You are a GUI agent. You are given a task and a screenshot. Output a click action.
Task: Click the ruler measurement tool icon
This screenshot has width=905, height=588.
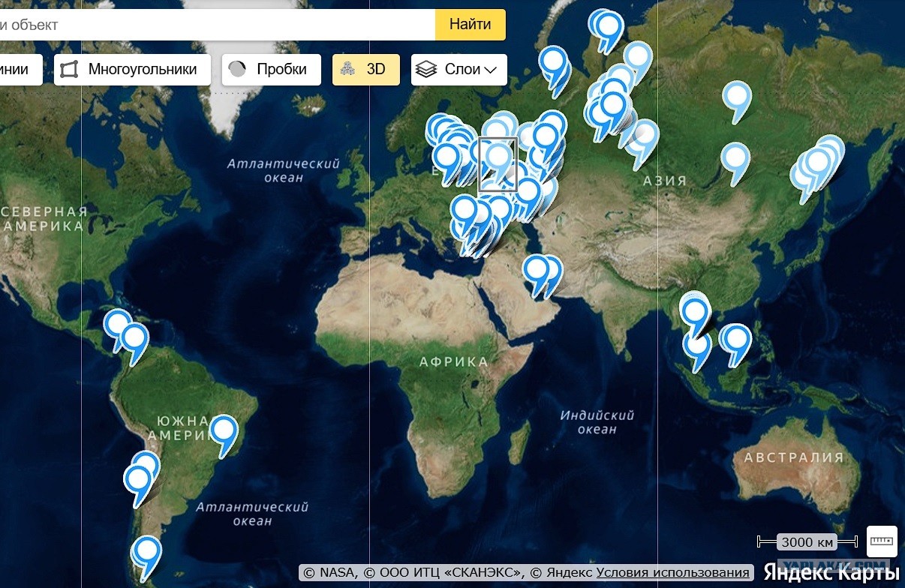pos(882,541)
